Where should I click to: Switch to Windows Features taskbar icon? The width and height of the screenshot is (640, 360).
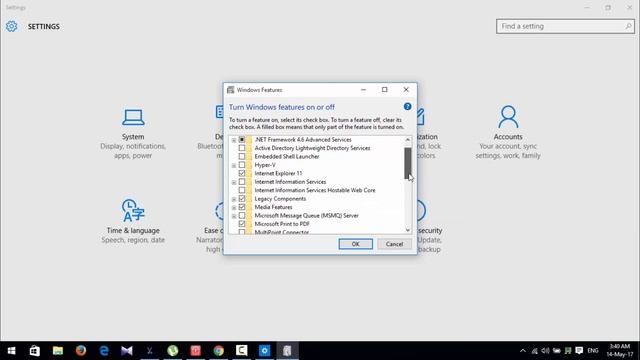click(287, 351)
